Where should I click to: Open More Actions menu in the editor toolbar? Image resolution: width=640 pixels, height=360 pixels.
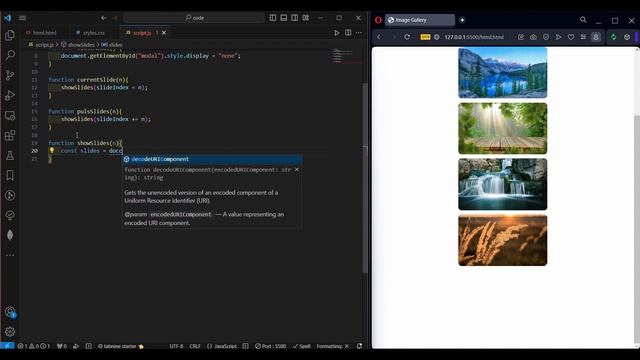(x=359, y=33)
